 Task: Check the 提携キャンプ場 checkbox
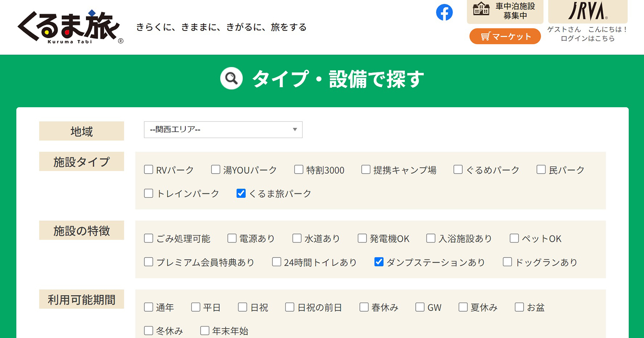(x=366, y=169)
